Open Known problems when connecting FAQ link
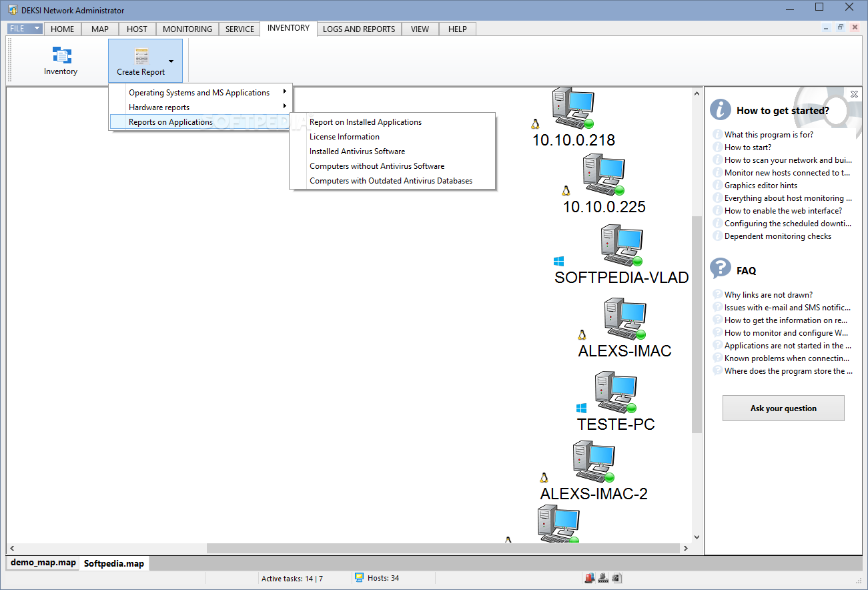This screenshot has width=868, height=590. tap(788, 358)
